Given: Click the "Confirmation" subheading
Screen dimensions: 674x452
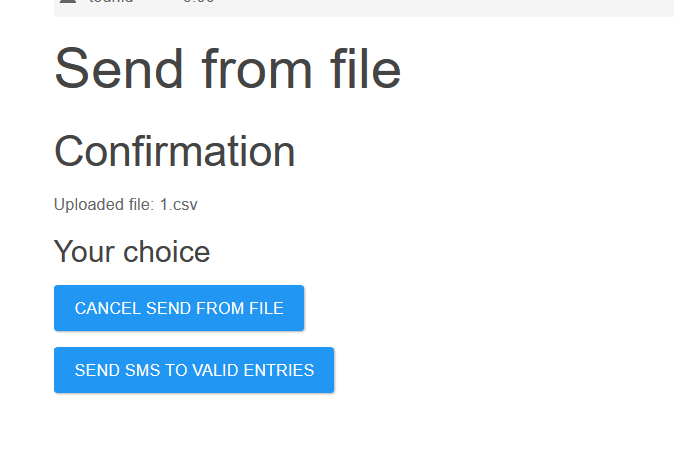Looking at the screenshot, I should (174, 152).
